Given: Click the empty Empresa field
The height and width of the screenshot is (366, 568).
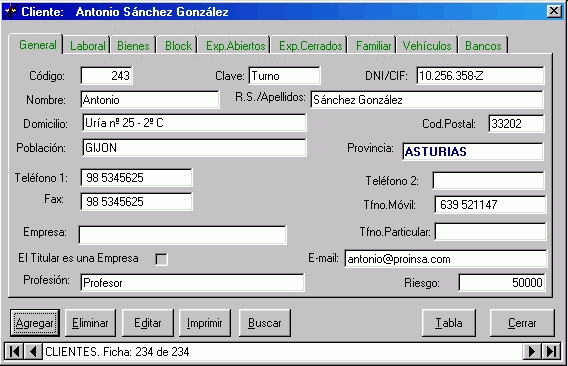Looking at the screenshot, I should (182, 235).
